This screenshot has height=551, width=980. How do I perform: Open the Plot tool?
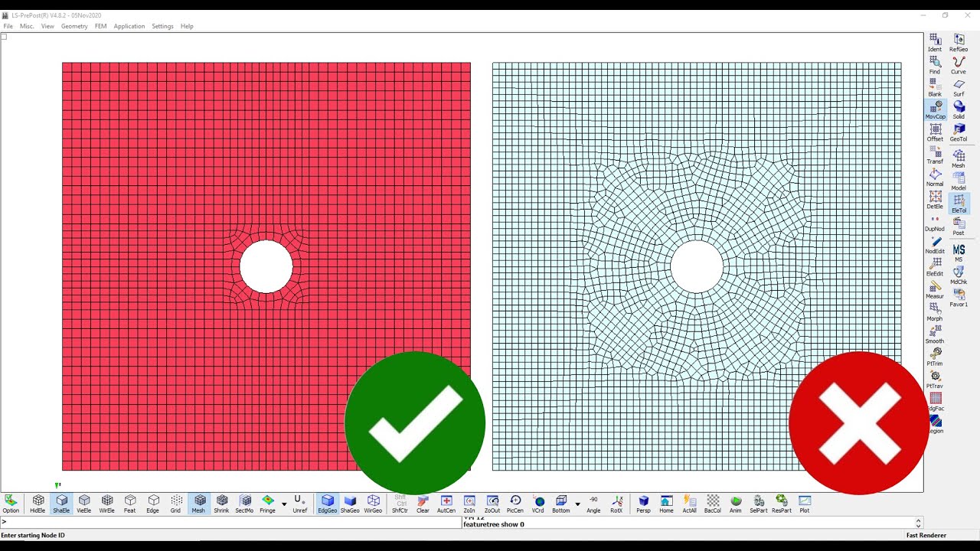tap(805, 504)
